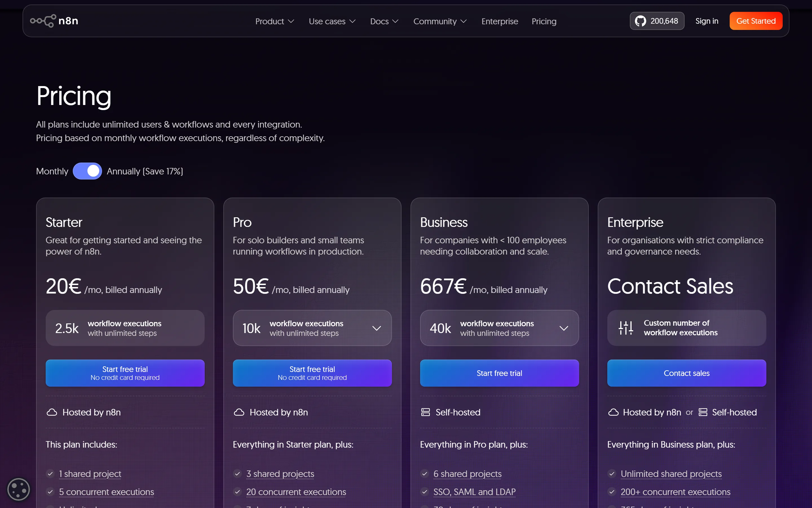Image resolution: width=812 pixels, height=508 pixels.
Task: Click checkmark icon next to SSO, SAML and LDAP
Action: 425,492
